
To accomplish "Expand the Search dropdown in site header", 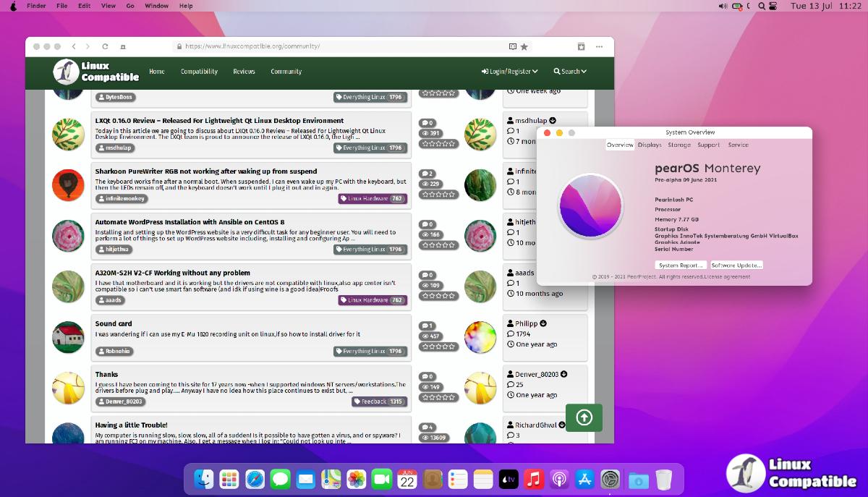I will point(570,72).
